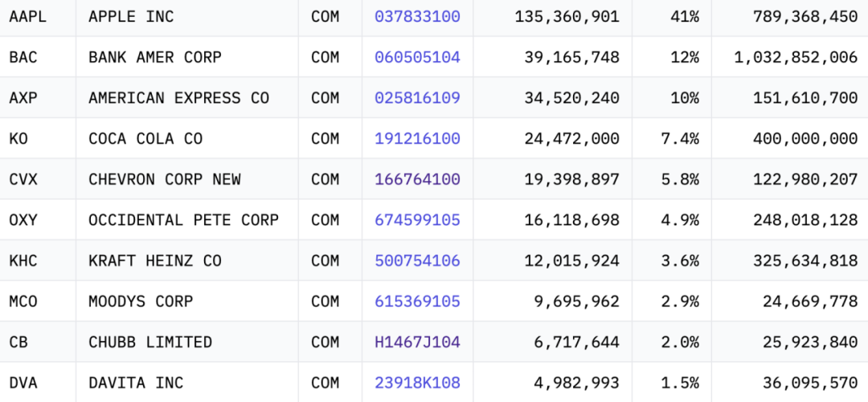This screenshot has height=402, width=868.
Task: Open CUSIP link H1467J104 for Chubb
Action: [x=417, y=343]
